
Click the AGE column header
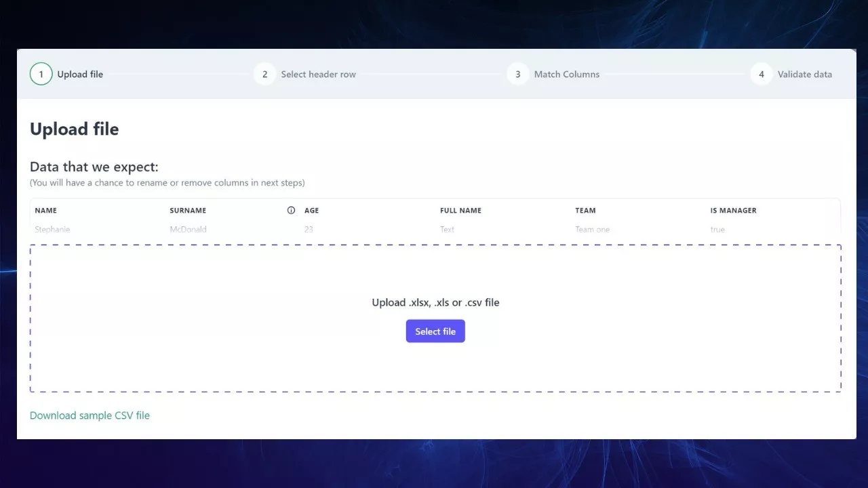311,211
